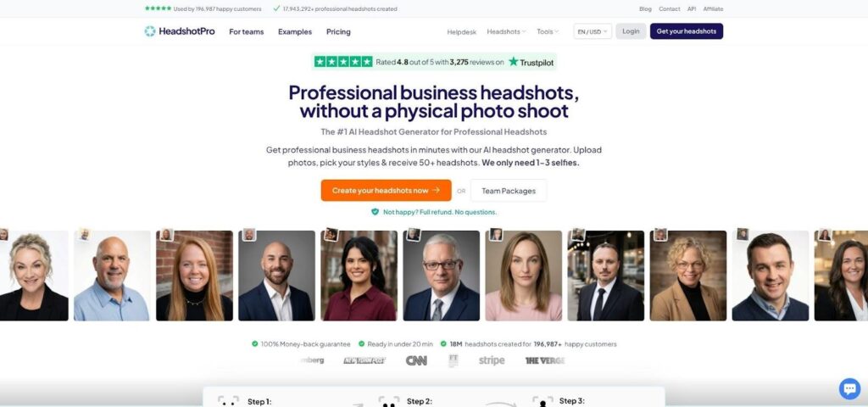The height and width of the screenshot is (407, 868).
Task: Click the Team Packages button
Action: pos(509,191)
